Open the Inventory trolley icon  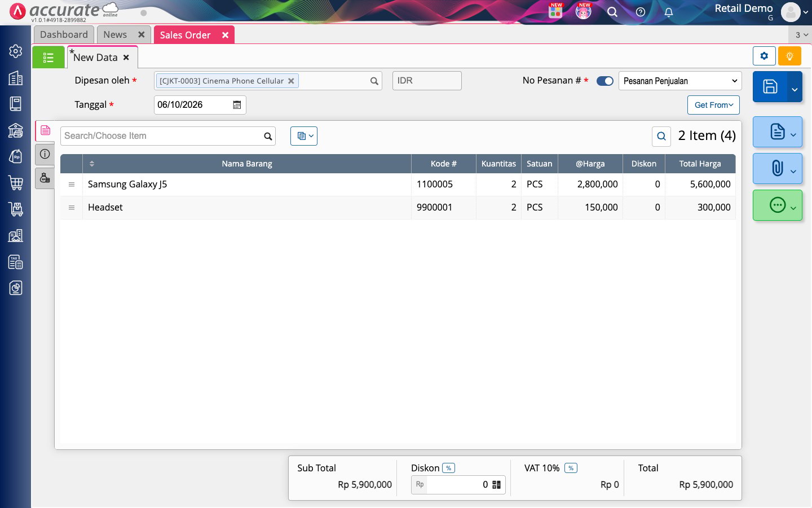click(x=16, y=209)
